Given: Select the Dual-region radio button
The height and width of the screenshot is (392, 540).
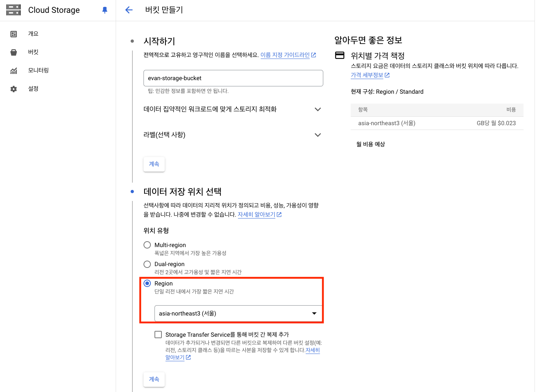Looking at the screenshot, I should pyautogui.click(x=147, y=264).
